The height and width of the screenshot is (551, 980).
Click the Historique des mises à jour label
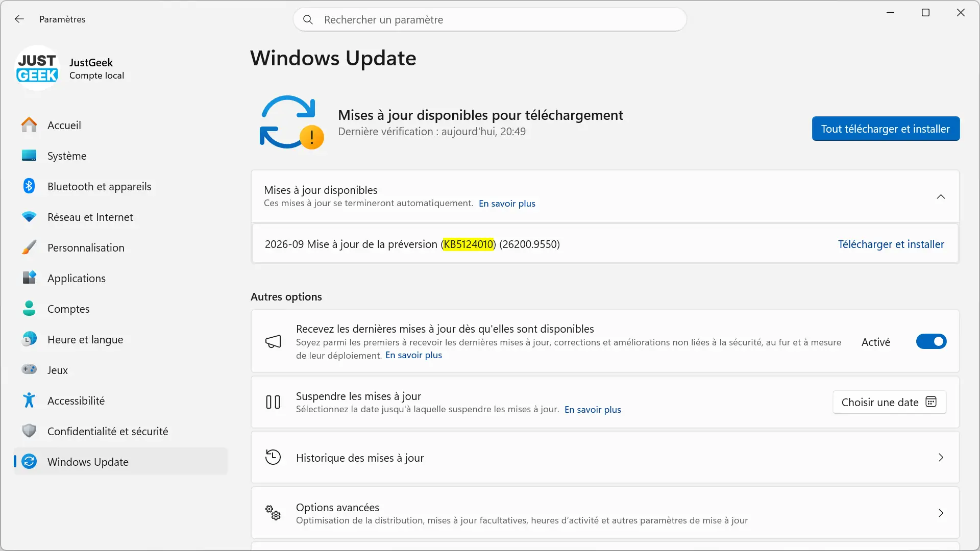[x=360, y=458]
